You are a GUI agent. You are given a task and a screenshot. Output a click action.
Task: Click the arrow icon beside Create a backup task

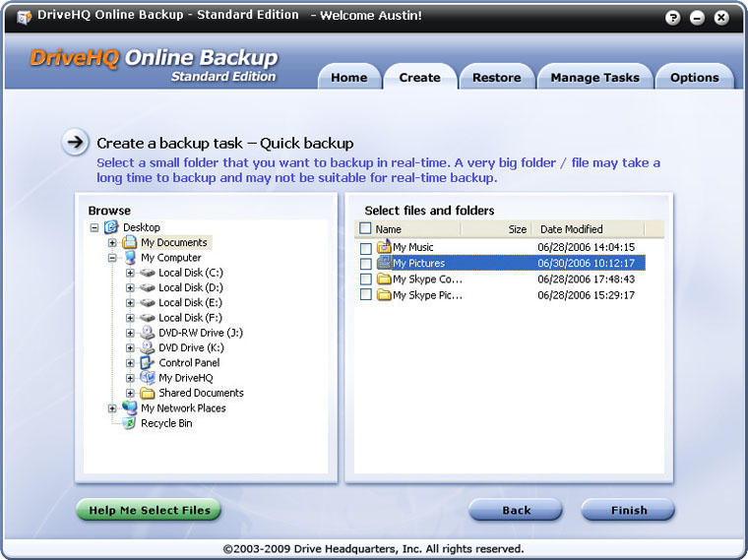[x=75, y=142]
